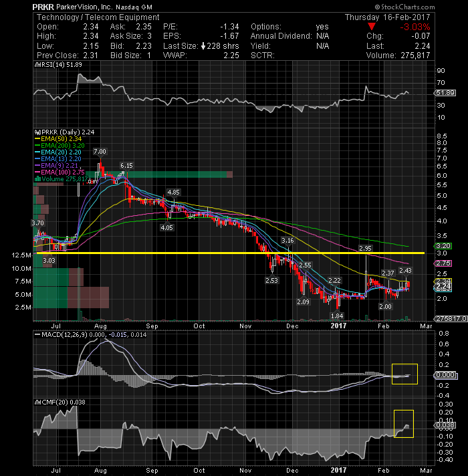Click the ParkerVision, Inc. company name

pos(84,7)
